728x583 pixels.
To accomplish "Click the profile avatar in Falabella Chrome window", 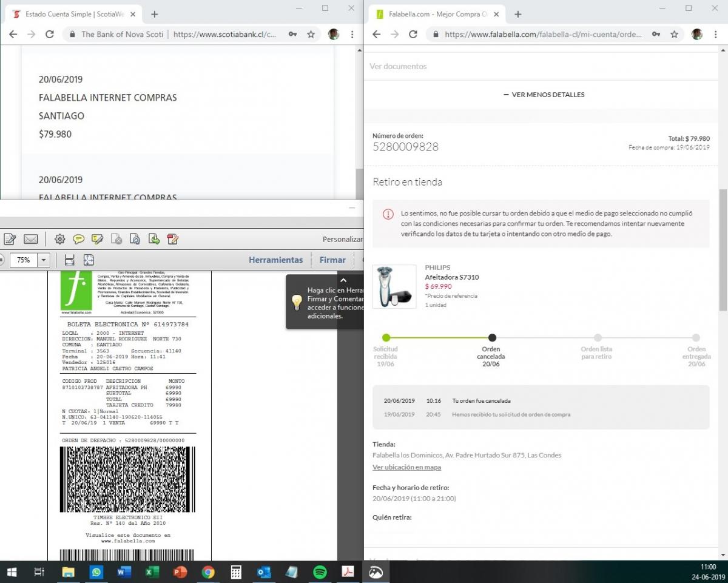I will tap(696, 35).
